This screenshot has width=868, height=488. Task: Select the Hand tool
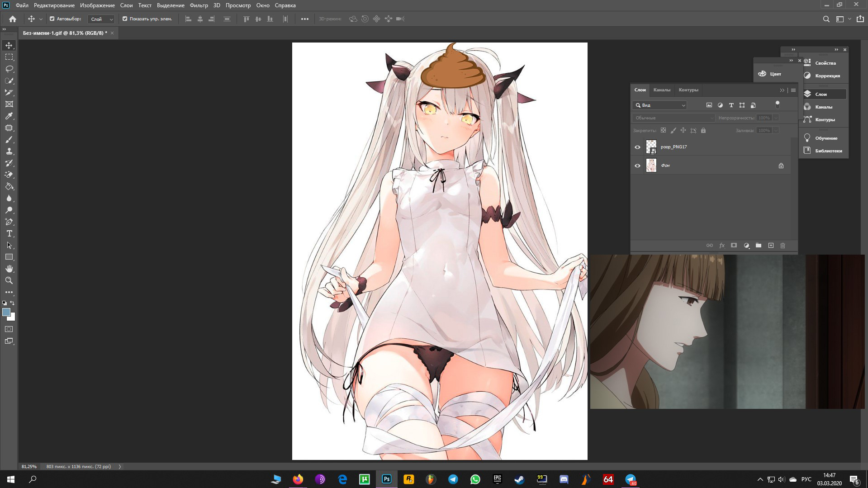coord(9,269)
